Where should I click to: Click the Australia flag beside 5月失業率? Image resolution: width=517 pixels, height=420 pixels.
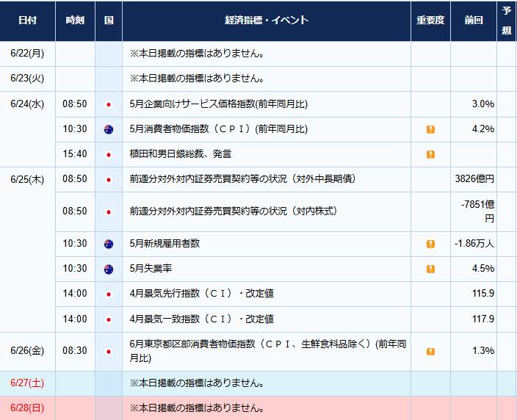(x=109, y=269)
